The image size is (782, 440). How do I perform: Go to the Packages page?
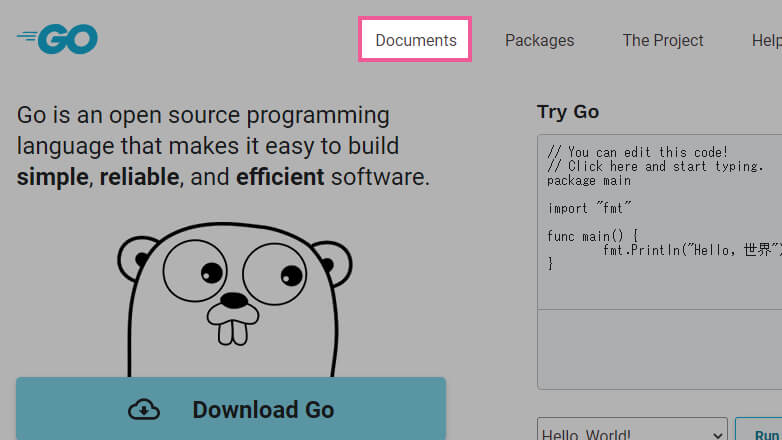(x=539, y=40)
